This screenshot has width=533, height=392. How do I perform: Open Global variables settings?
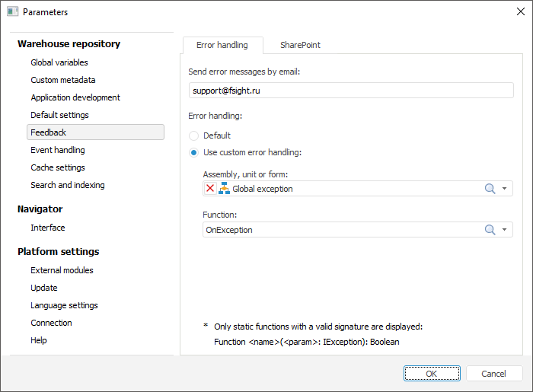click(59, 62)
